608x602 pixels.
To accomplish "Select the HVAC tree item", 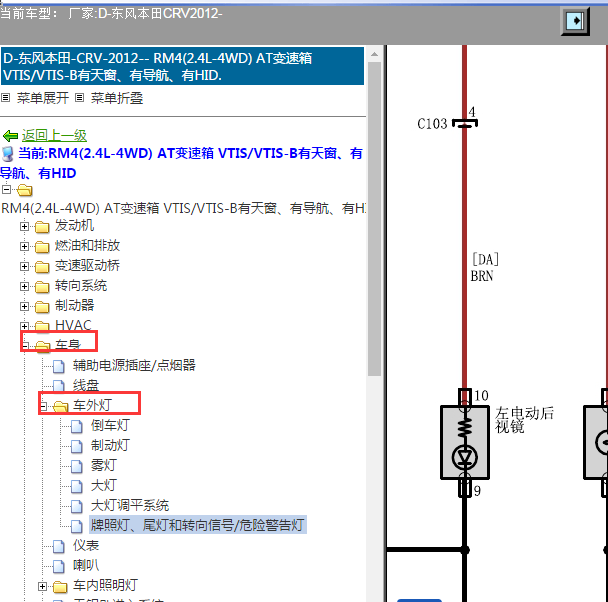I will tap(73, 325).
